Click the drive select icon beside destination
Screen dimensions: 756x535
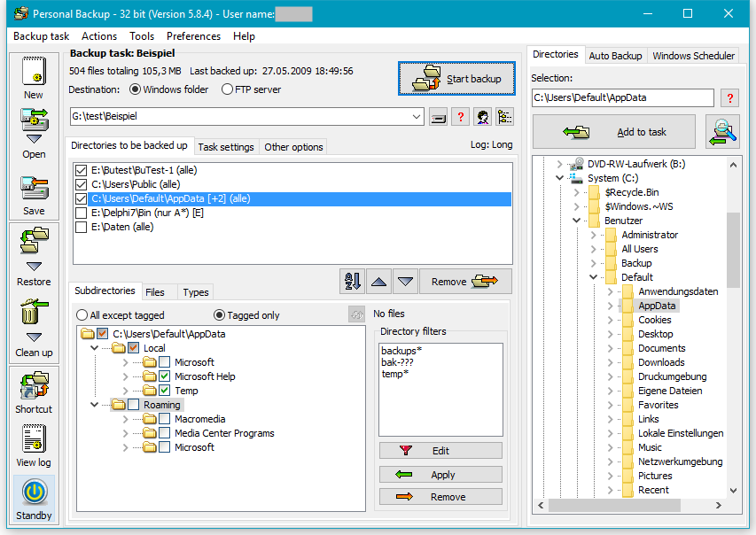[x=438, y=117]
